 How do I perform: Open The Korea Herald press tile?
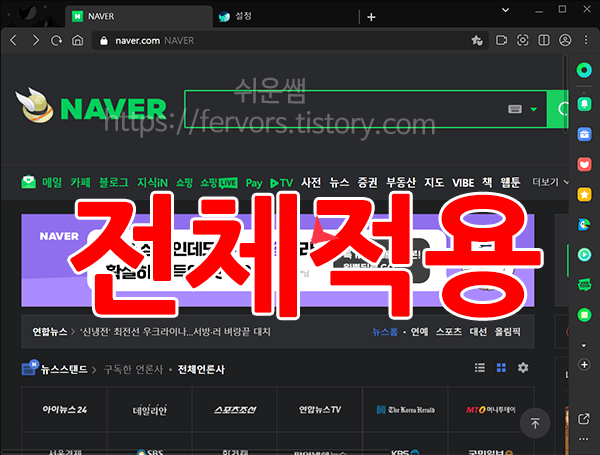405,410
